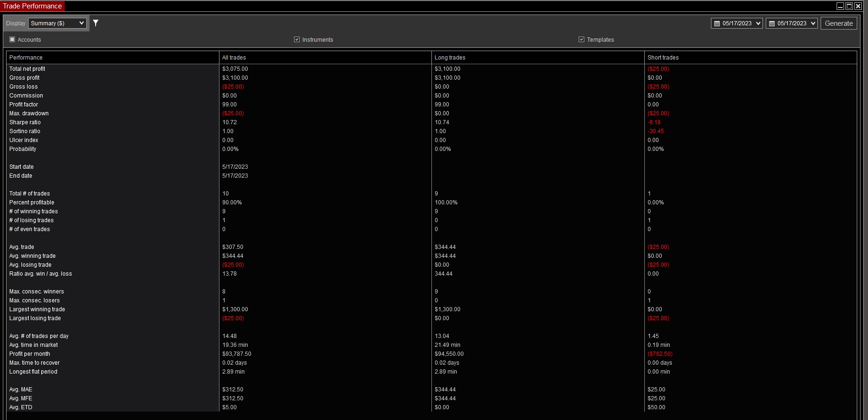Select the All trades column header
This screenshot has height=420, width=868.
click(x=325, y=58)
